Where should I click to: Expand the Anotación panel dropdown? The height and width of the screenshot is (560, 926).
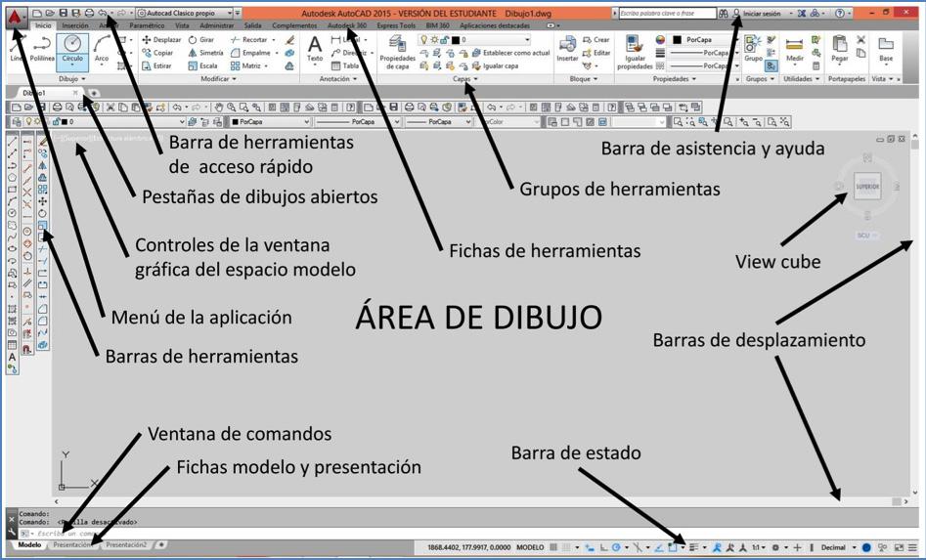pyautogui.click(x=337, y=78)
